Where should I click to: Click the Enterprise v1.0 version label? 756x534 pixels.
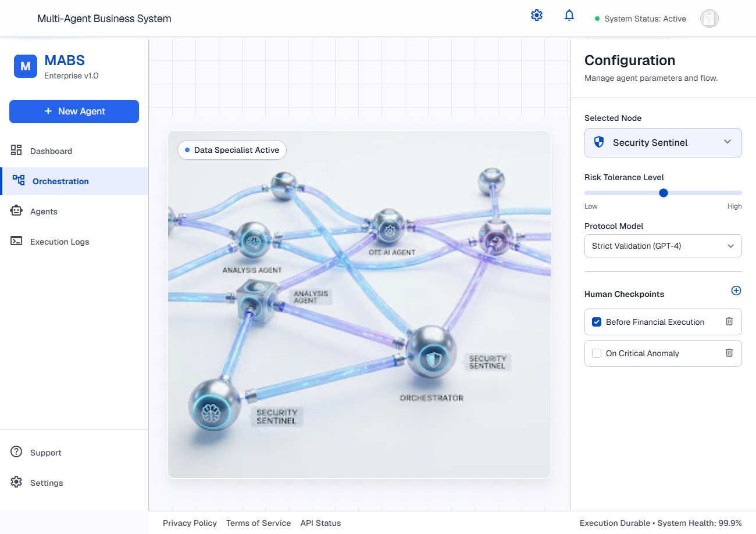(72, 76)
